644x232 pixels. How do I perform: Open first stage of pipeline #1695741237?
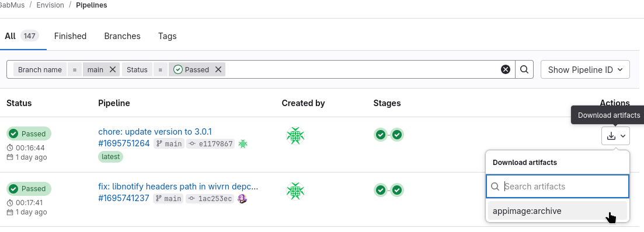pos(381,190)
